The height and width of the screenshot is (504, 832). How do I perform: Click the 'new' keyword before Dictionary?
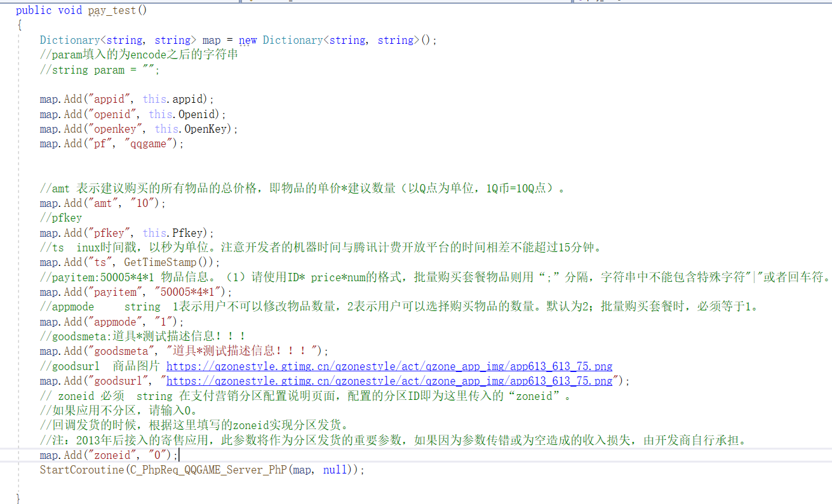pos(248,40)
